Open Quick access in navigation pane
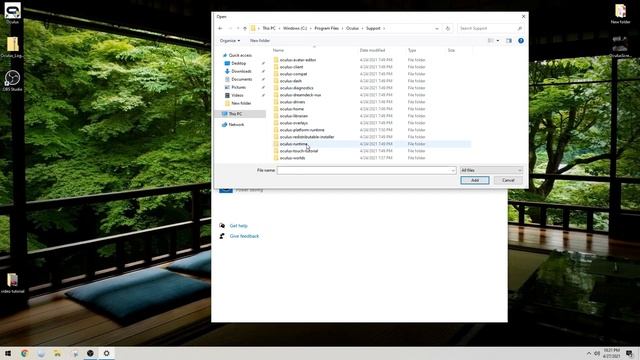 point(240,55)
